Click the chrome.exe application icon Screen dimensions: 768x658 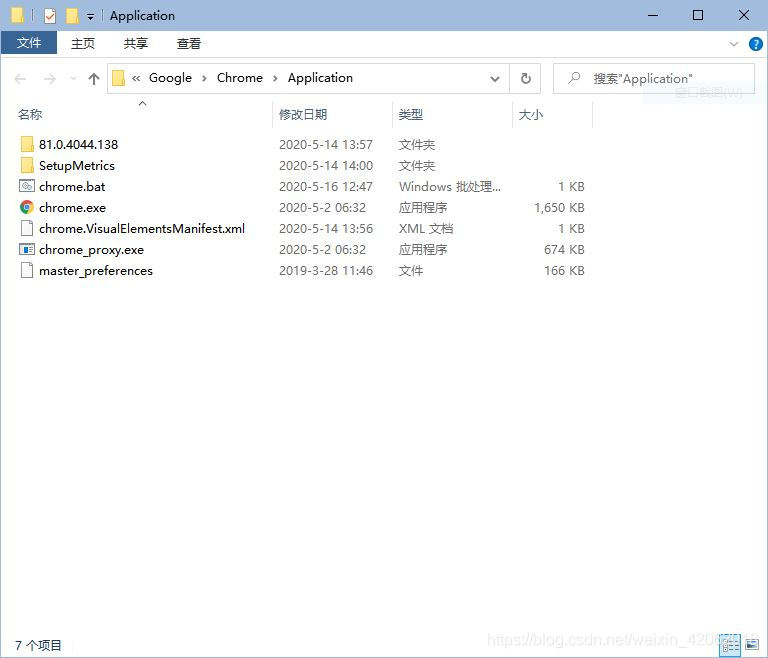coord(27,208)
